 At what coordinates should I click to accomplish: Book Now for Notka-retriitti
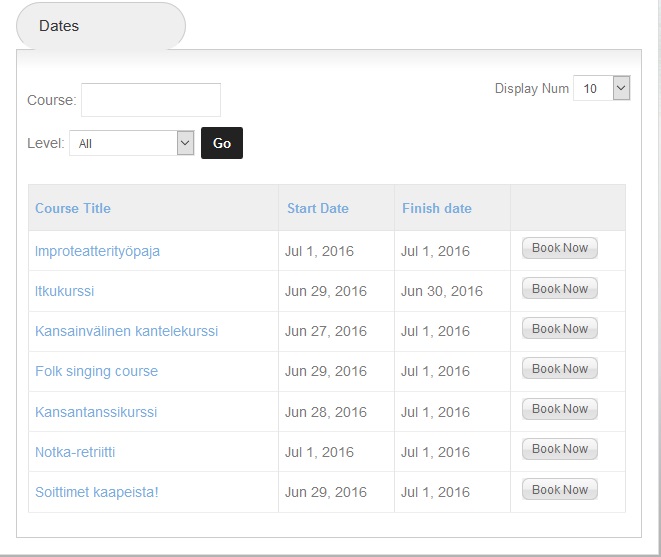(x=560, y=449)
